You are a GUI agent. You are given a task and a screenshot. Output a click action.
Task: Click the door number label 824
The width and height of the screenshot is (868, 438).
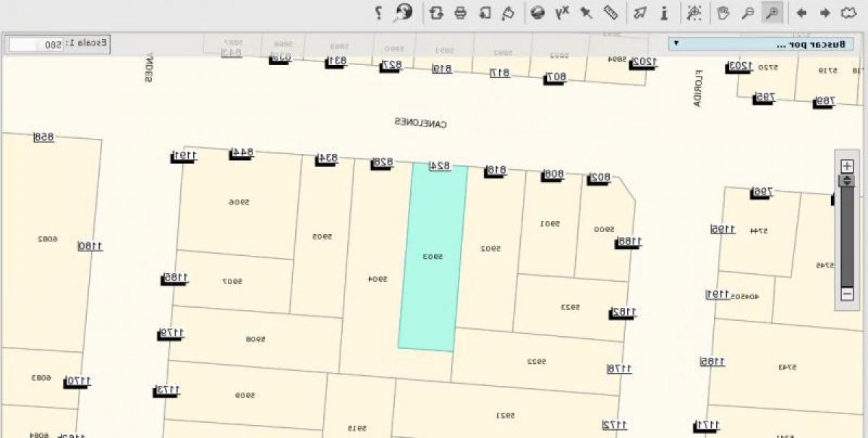coord(440,166)
